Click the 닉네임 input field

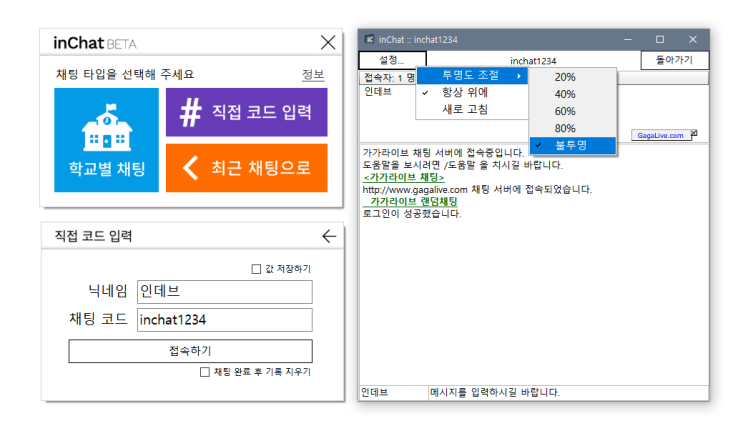click(x=225, y=291)
